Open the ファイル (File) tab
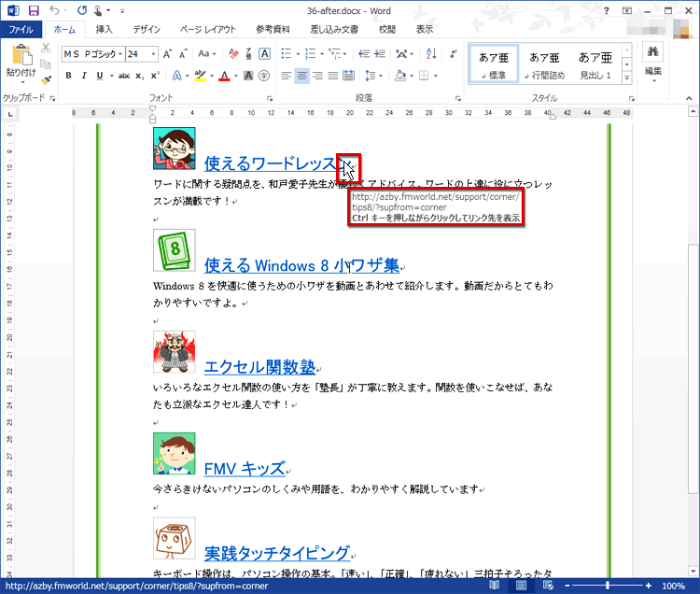The width and height of the screenshot is (700, 594). pos(21,30)
